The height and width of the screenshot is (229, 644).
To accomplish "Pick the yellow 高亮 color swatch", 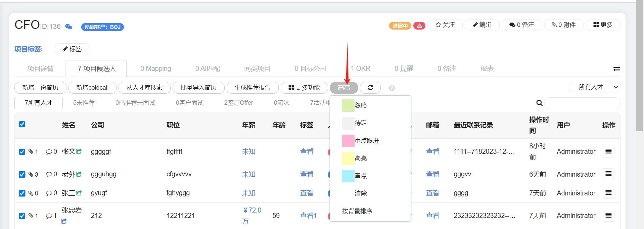I will click(348, 158).
